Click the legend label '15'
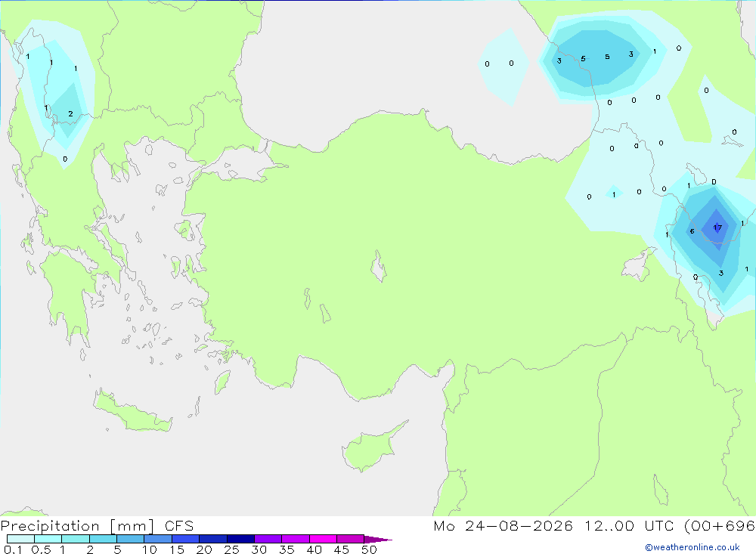The width and height of the screenshot is (756, 554). [x=177, y=549]
